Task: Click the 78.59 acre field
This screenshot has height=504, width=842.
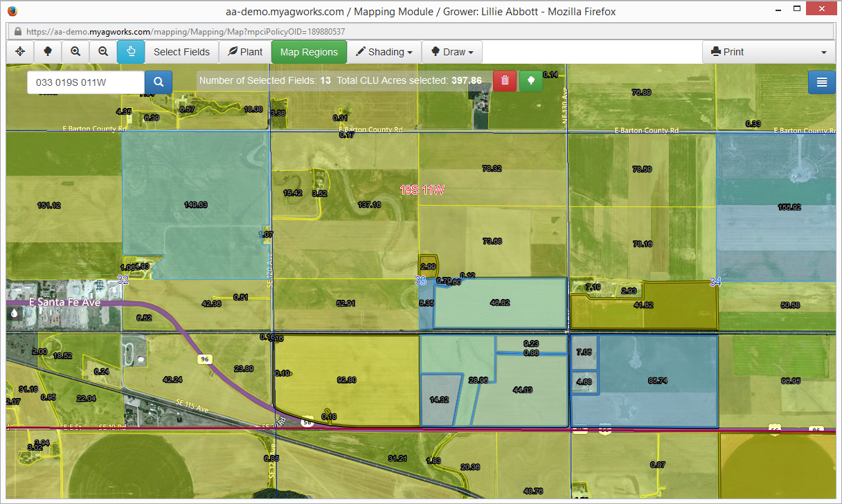Action: click(x=642, y=169)
